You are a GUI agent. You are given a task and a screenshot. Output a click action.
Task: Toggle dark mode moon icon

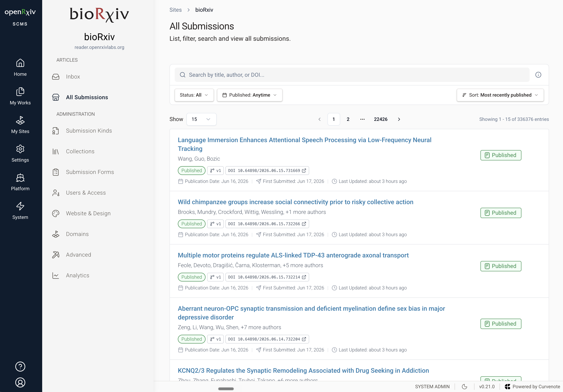tap(465, 387)
